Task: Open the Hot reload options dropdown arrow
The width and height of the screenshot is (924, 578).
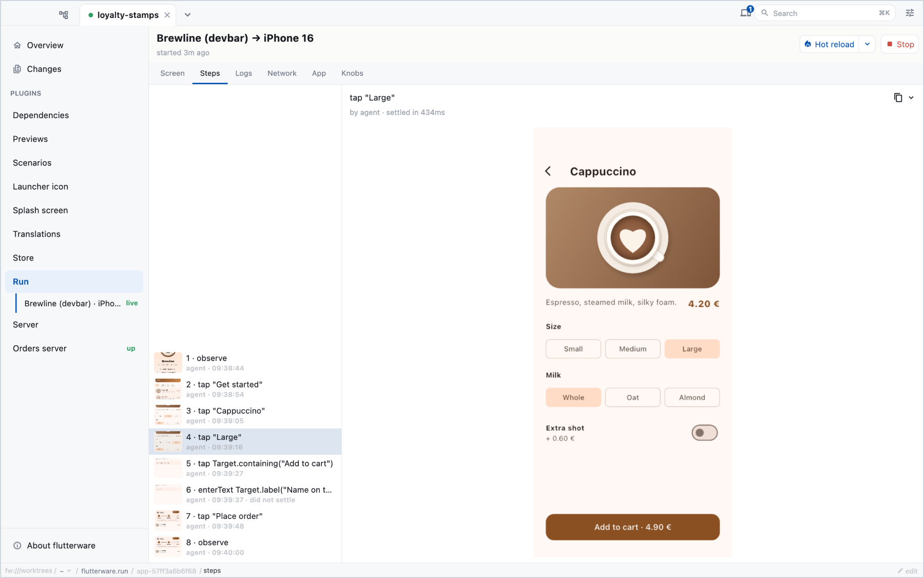Action: 867,44
